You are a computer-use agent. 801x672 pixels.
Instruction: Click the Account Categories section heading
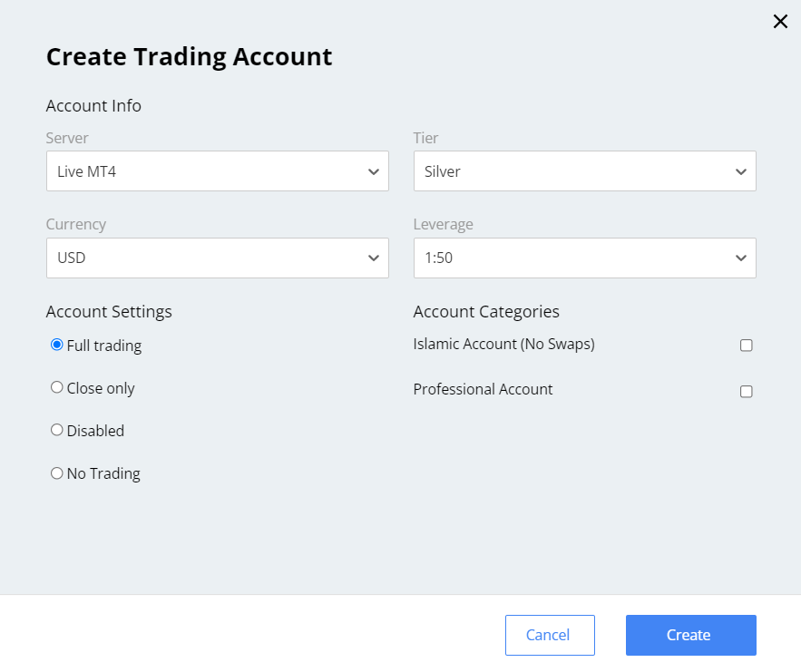pos(486,311)
